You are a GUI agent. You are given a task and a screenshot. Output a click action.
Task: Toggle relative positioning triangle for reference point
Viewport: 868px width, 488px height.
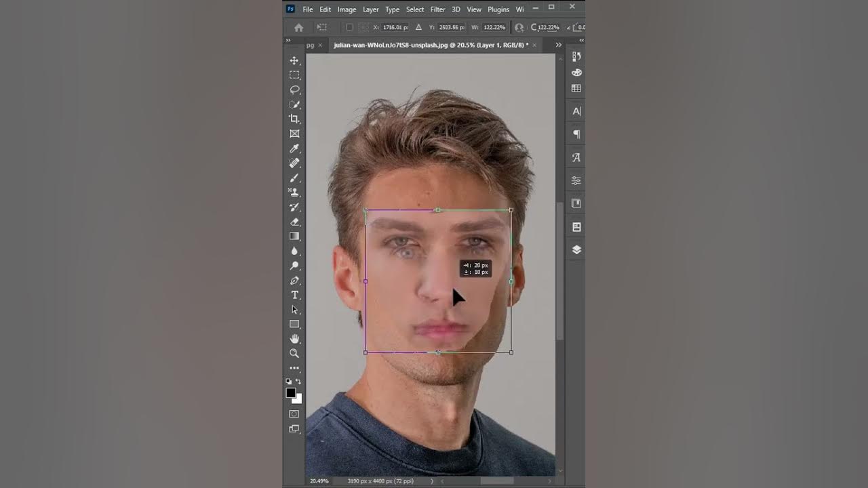(x=418, y=27)
